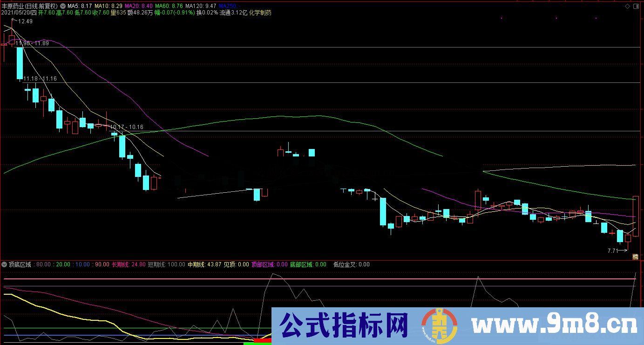Open the 化学制药 industry sector link

point(261,13)
